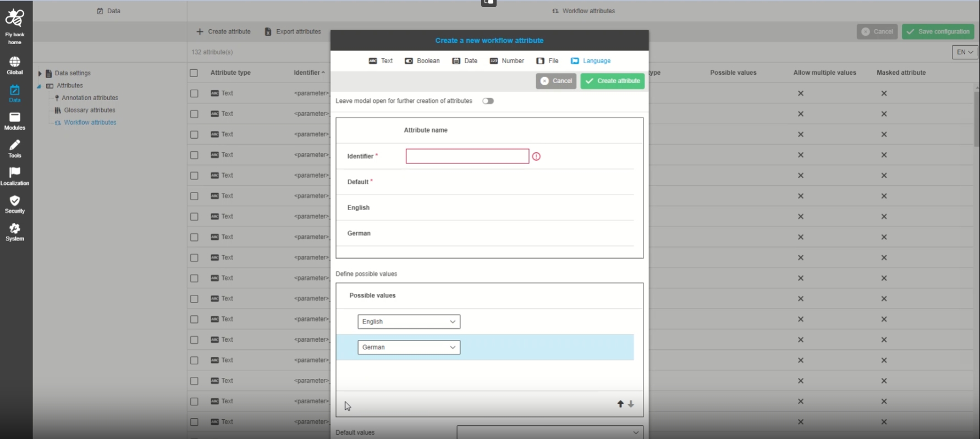Select the Text attribute type tab
The width and height of the screenshot is (980, 439).
(x=381, y=61)
